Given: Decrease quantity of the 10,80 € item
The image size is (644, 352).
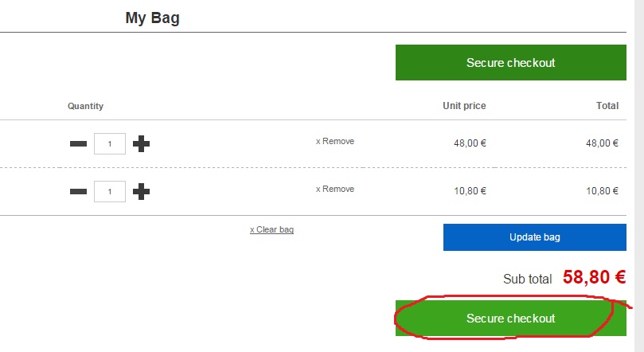Looking at the screenshot, I should click(x=78, y=191).
